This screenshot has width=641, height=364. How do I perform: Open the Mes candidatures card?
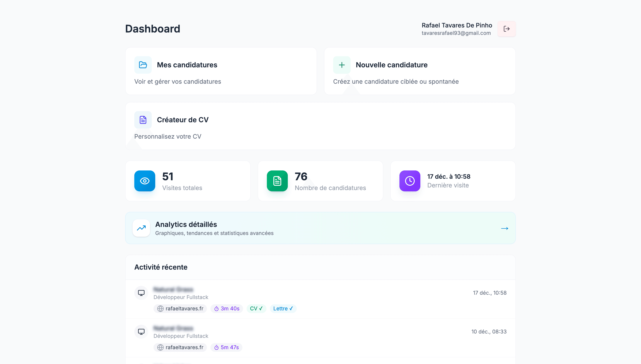[221, 71]
